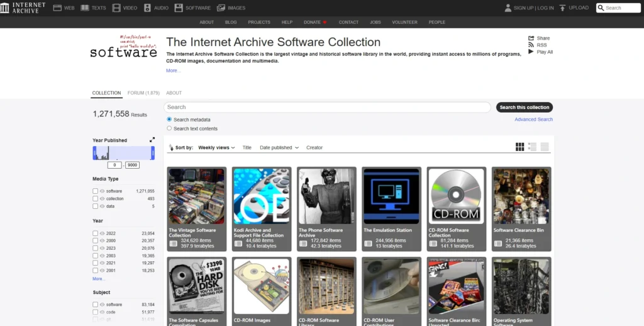Click the LOG IN link

[x=545, y=8]
